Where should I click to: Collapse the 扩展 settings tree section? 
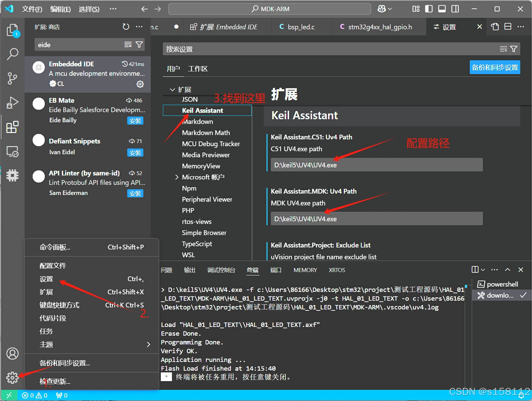pyautogui.click(x=172, y=90)
